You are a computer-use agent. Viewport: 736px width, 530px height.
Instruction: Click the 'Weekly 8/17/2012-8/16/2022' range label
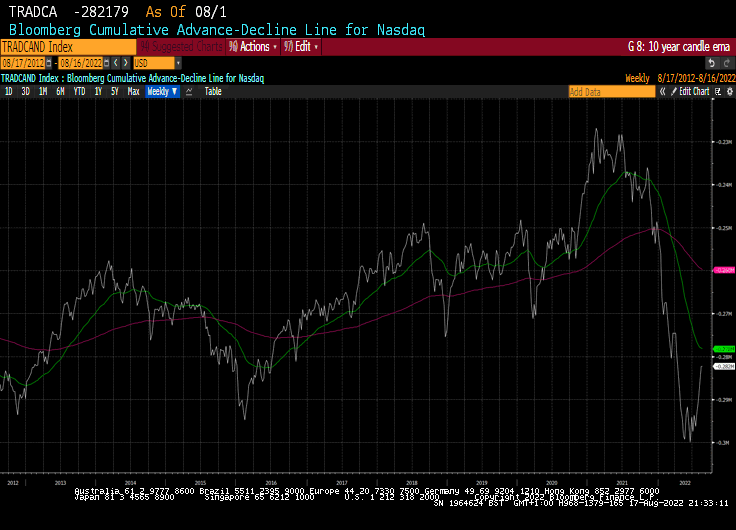click(x=680, y=78)
